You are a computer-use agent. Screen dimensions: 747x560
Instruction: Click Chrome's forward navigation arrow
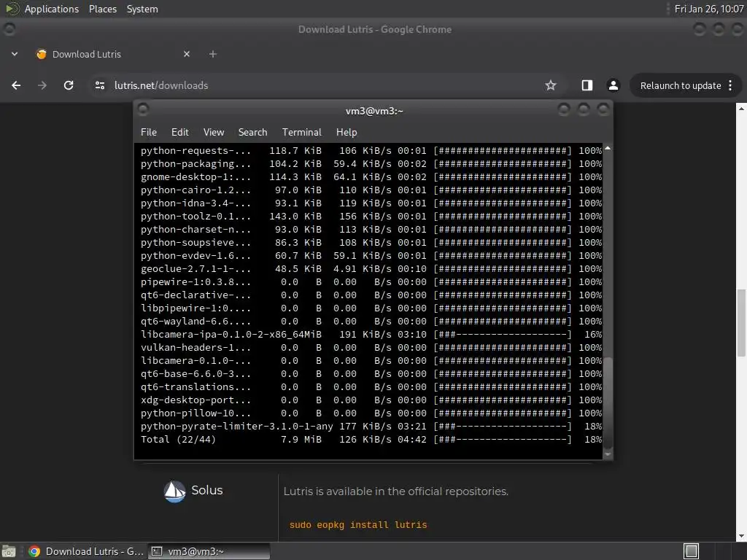pyautogui.click(x=42, y=85)
